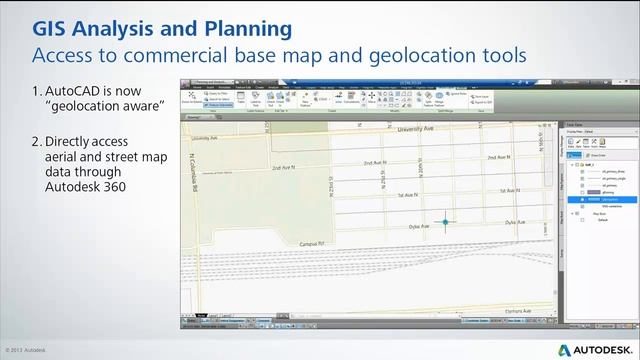Screen dimensions: 640x360
Task: Toggle visibility checkbox of first layer row
Action: (582, 172)
